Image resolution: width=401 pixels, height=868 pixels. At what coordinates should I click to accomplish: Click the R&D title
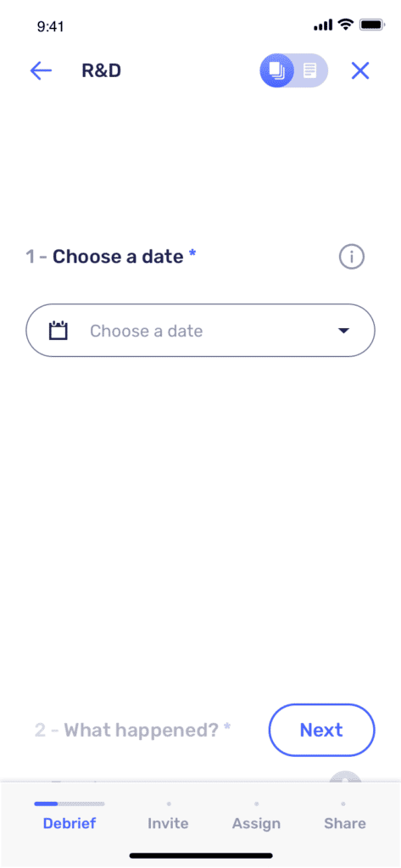[102, 71]
